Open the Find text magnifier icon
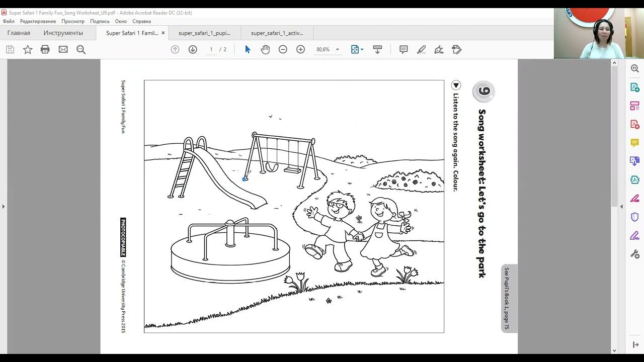 tap(80, 49)
